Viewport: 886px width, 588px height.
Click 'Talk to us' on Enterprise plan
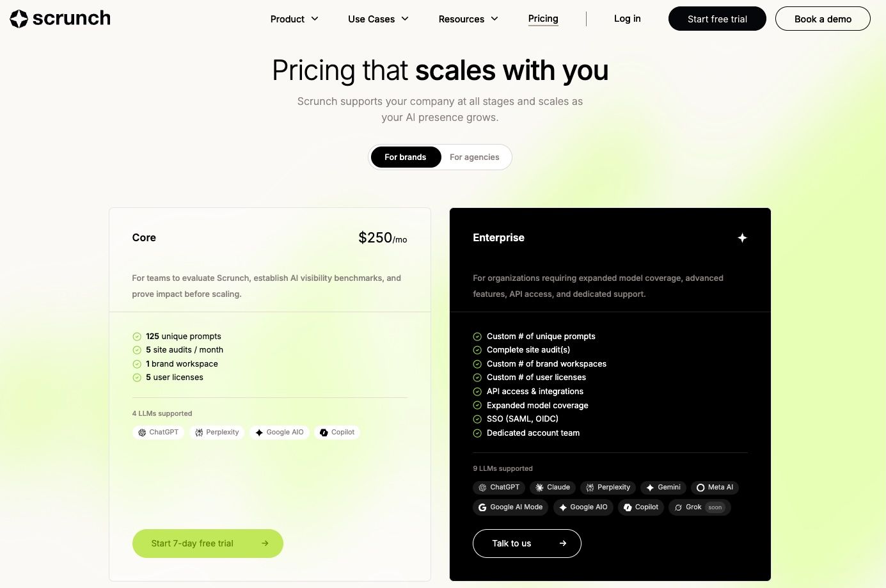point(526,543)
